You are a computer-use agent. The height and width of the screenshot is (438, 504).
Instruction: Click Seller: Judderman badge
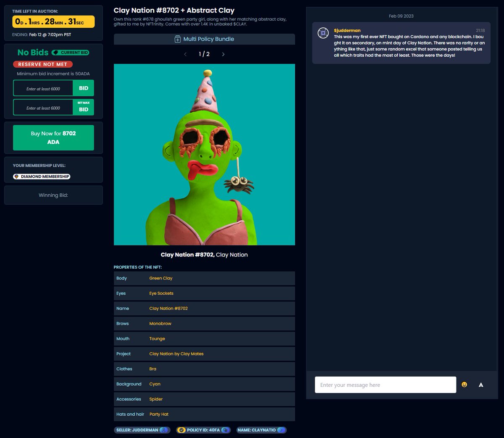point(142,430)
